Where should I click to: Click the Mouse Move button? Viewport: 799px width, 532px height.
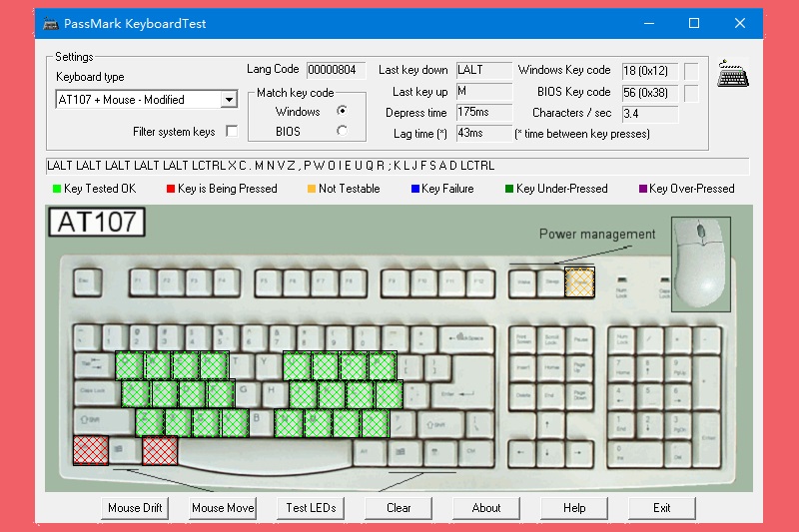click(223, 508)
